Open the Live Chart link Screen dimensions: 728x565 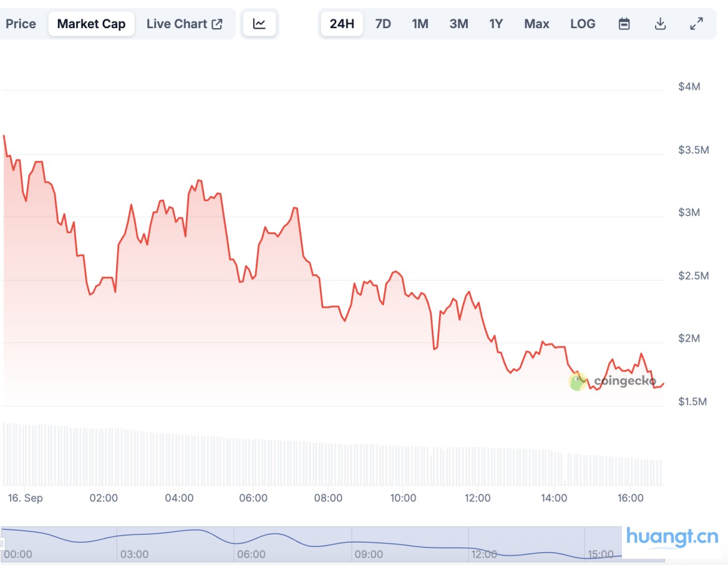click(x=177, y=24)
